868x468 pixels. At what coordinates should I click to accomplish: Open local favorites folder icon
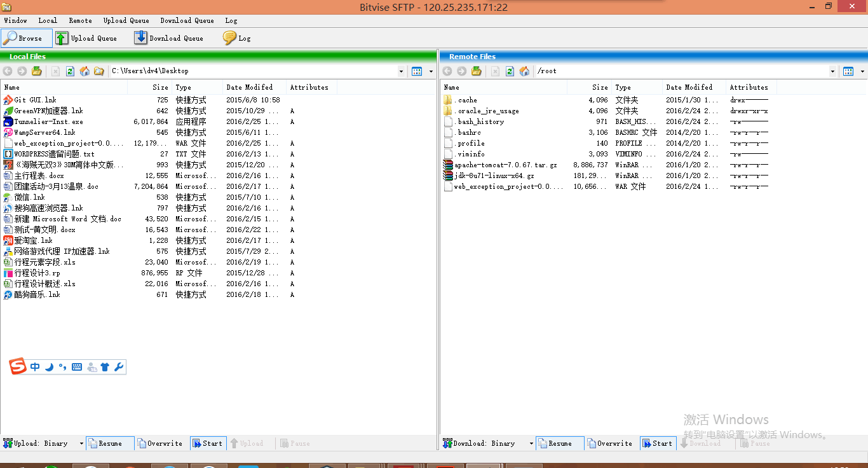pos(99,71)
